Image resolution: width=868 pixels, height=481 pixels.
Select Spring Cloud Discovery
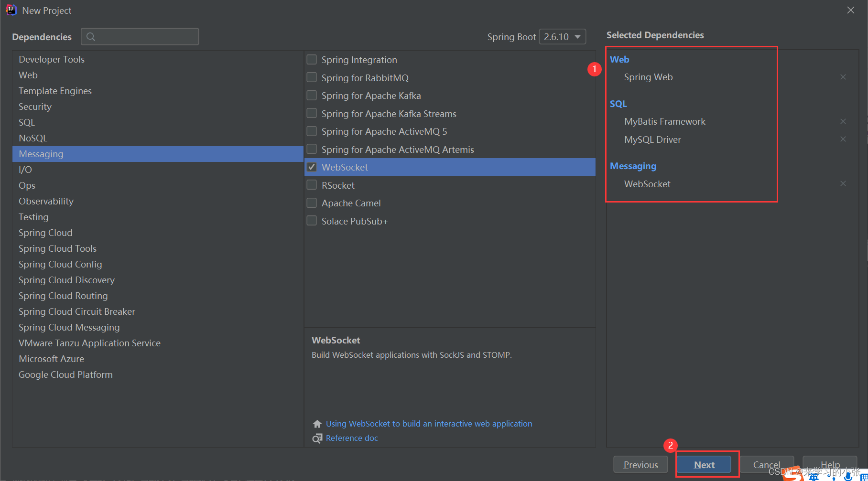158,280
